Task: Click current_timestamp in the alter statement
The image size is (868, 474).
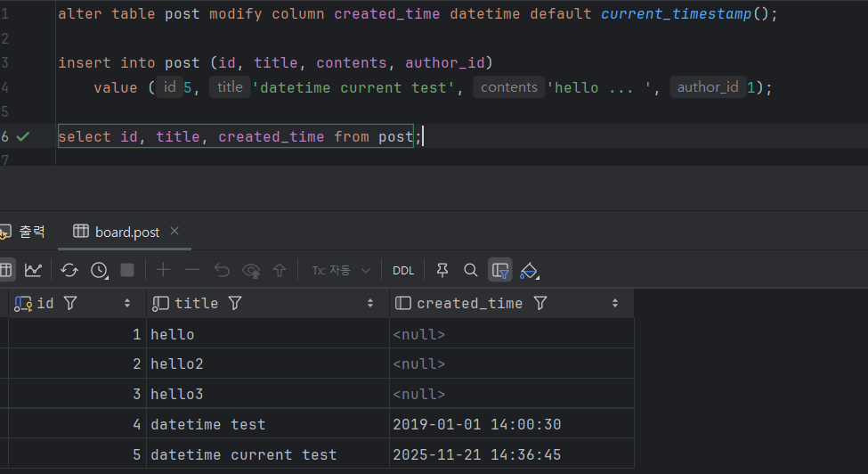Action: point(676,13)
